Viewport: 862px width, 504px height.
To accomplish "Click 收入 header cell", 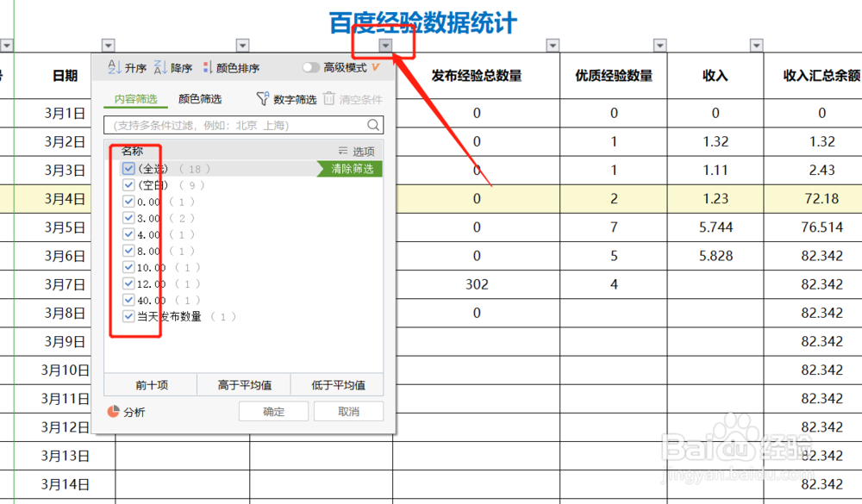I will coord(715,76).
